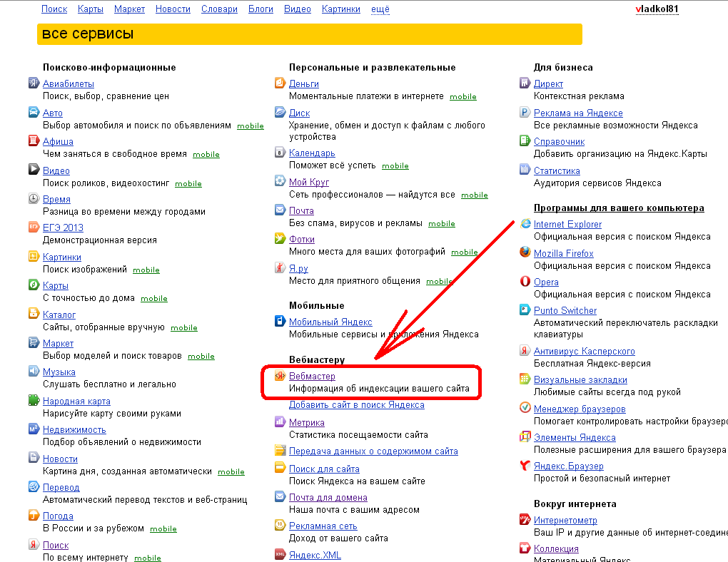
Task: Click the Карты map icon
Action: click(x=34, y=285)
